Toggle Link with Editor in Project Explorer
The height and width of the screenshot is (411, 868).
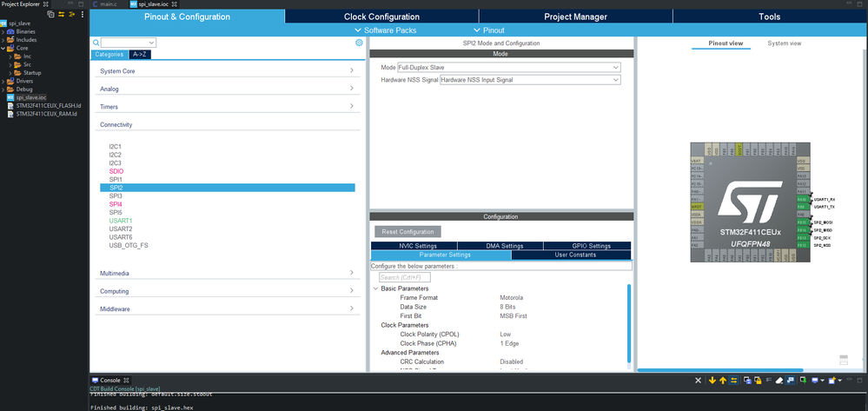point(61,14)
